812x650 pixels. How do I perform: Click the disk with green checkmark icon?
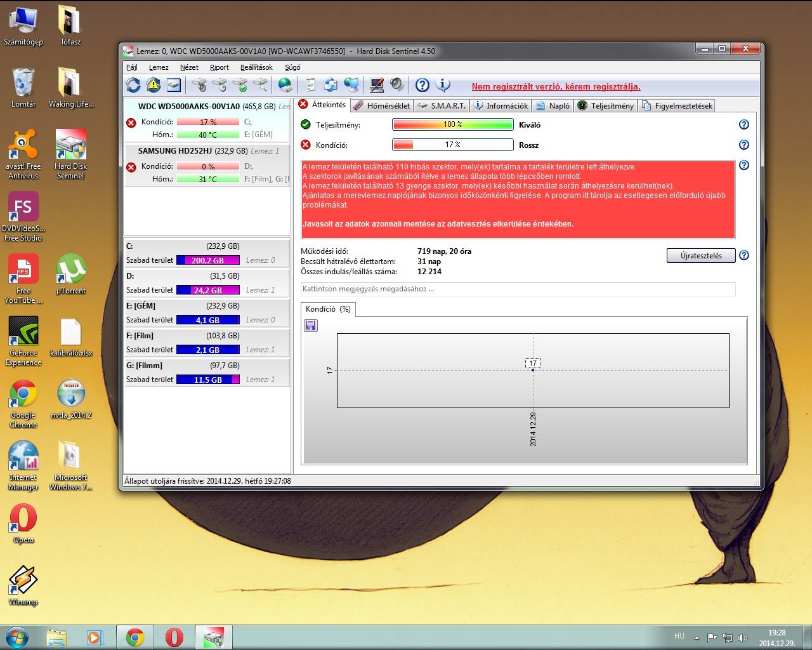pos(240,85)
